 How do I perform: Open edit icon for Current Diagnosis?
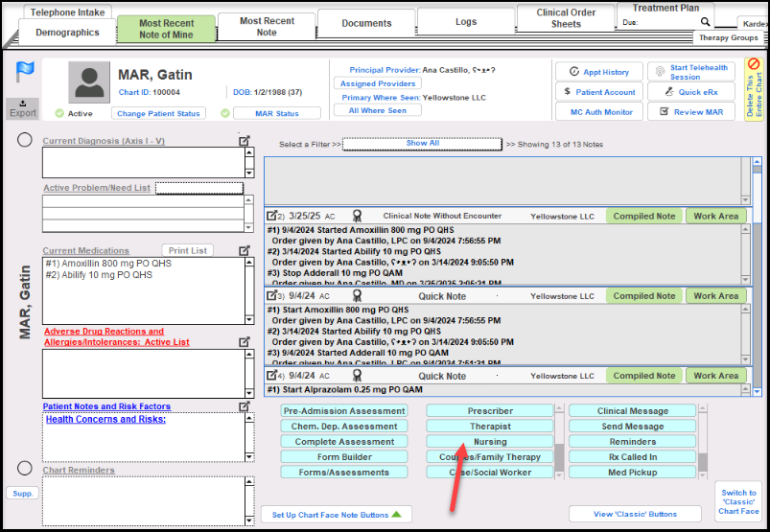245,141
